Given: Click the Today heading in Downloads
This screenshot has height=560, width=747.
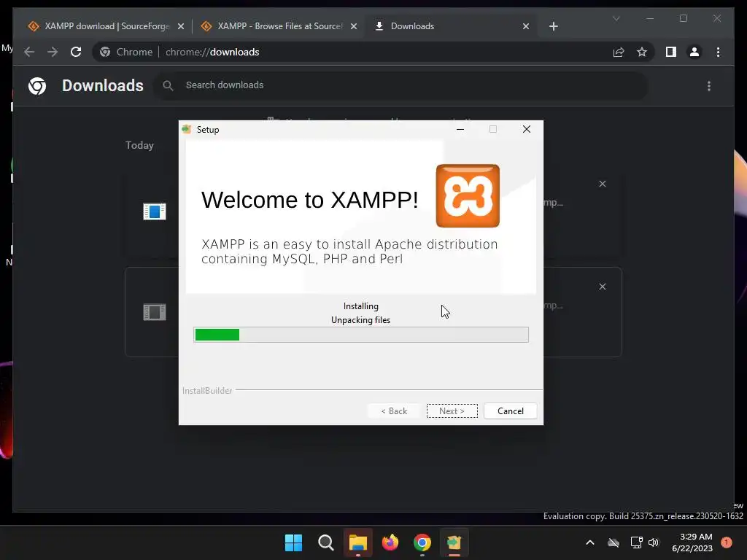Looking at the screenshot, I should pos(139,145).
